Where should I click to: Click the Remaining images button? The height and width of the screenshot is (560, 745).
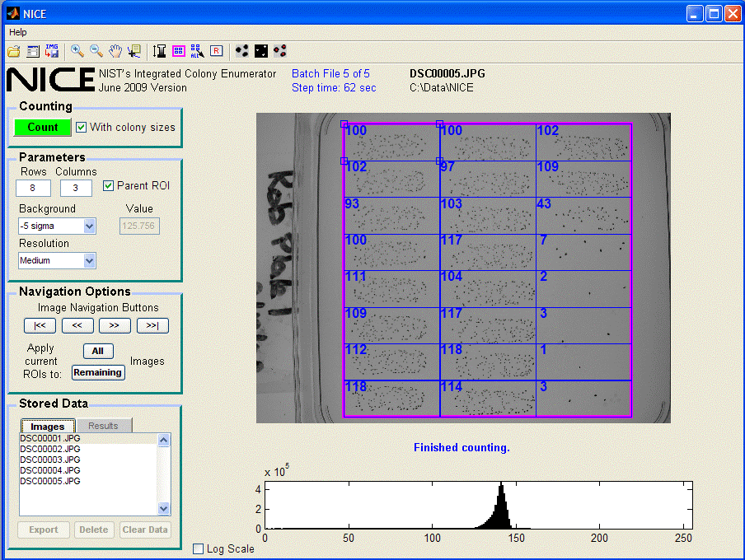pos(97,372)
